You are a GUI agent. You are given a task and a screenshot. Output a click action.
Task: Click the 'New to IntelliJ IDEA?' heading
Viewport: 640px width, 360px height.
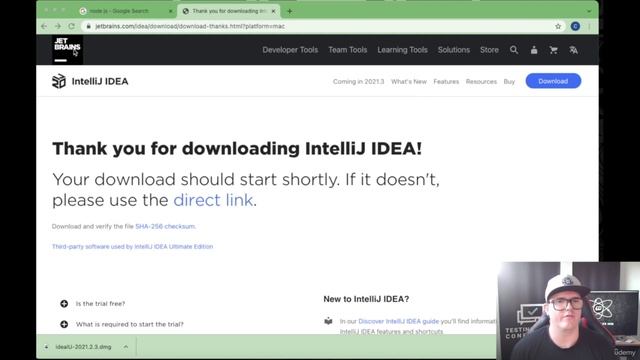pyautogui.click(x=366, y=299)
